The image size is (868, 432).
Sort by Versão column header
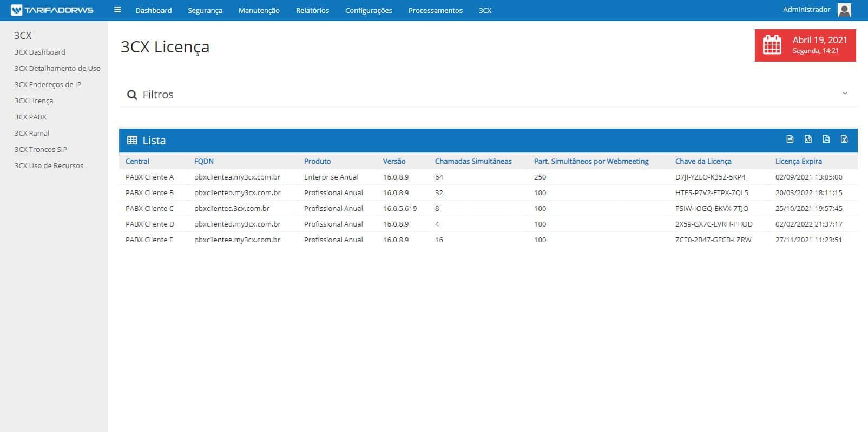pyautogui.click(x=394, y=161)
